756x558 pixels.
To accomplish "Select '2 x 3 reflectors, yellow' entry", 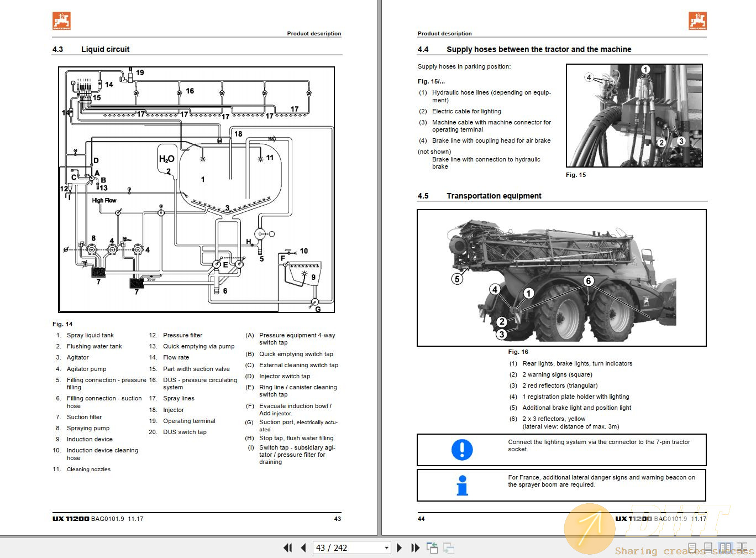I will [x=554, y=419].
